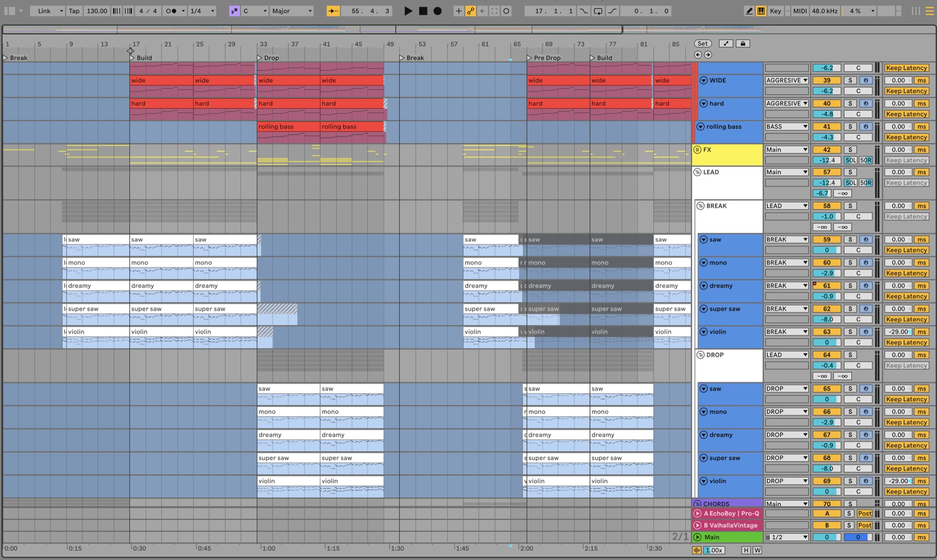Adjust FX track volume slider -12.4
Image resolution: width=937 pixels, height=560 pixels.
827,160
